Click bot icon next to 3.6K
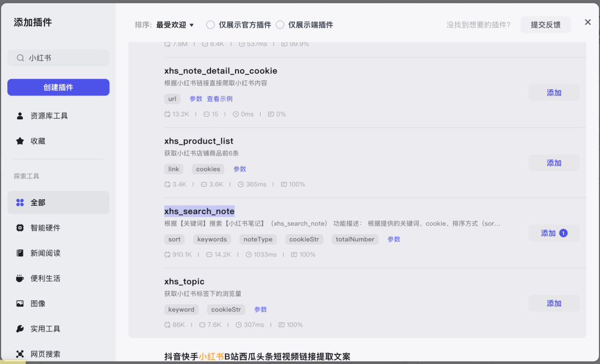Screen dimensions: 600x364 (x=204, y=184)
